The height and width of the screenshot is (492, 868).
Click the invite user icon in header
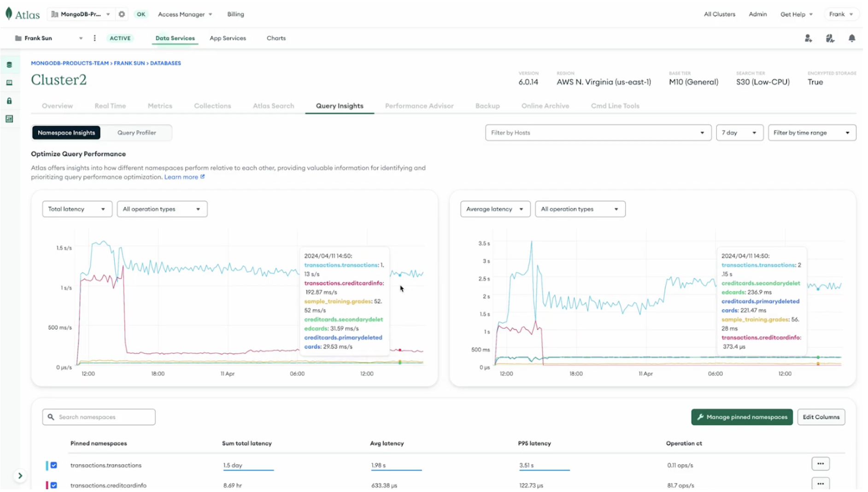pos(808,38)
